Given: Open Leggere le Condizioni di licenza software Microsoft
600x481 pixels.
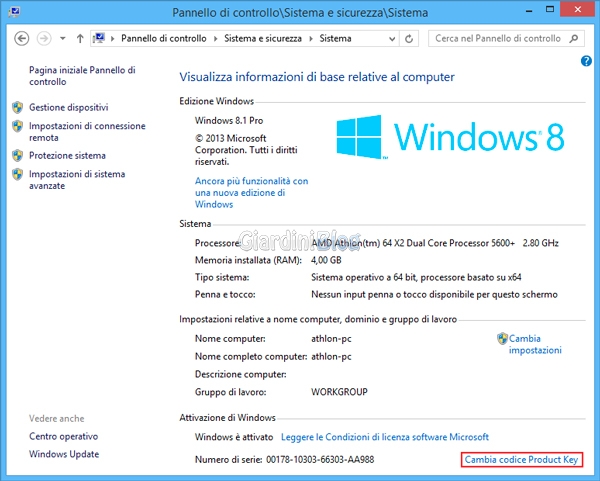Looking at the screenshot, I should (x=385, y=437).
